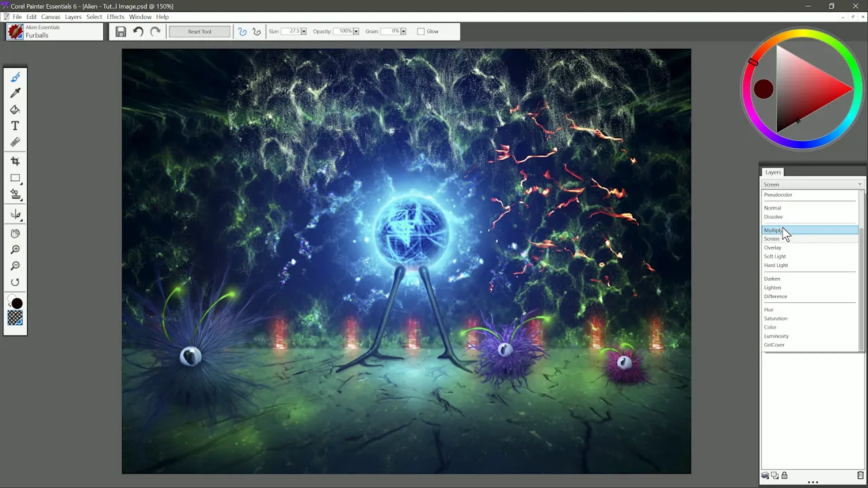Select the Grabber hand tool
Screen dimensions: 868x488
(15, 234)
